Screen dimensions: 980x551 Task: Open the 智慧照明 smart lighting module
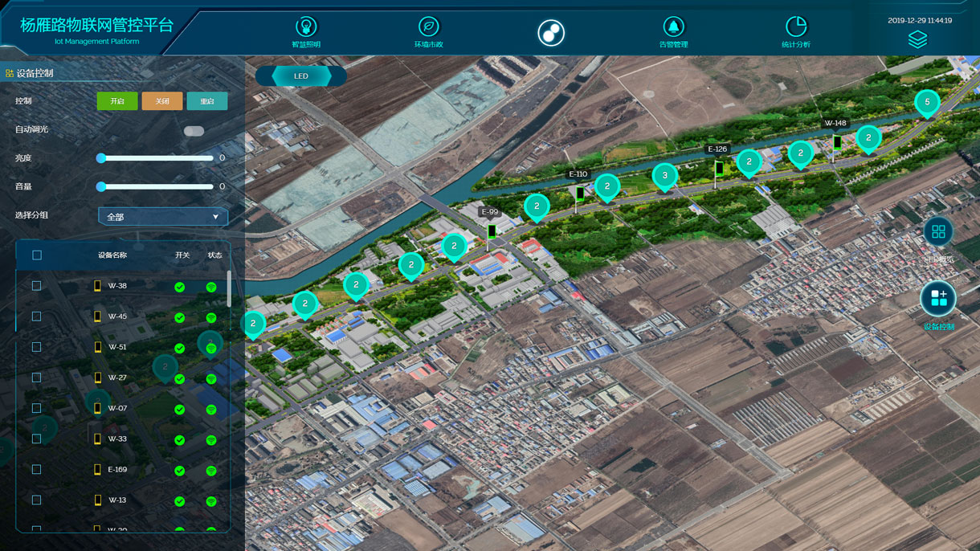tap(306, 28)
